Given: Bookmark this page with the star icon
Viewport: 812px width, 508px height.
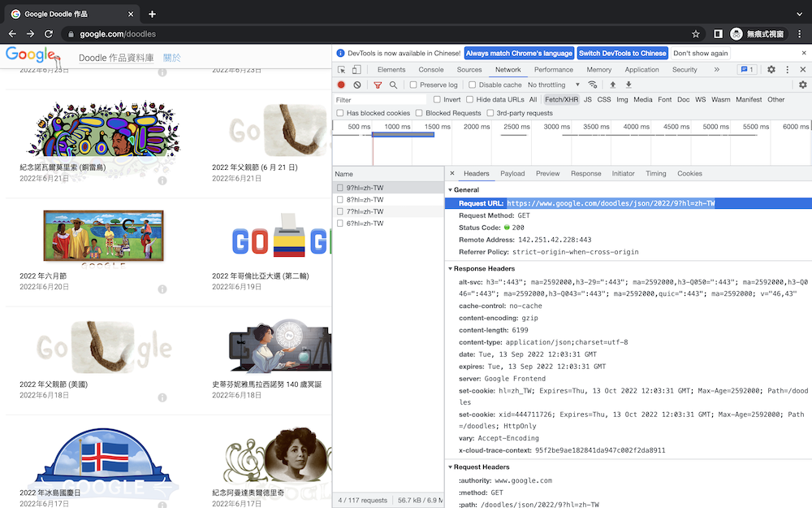Looking at the screenshot, I should click(696, 33).
